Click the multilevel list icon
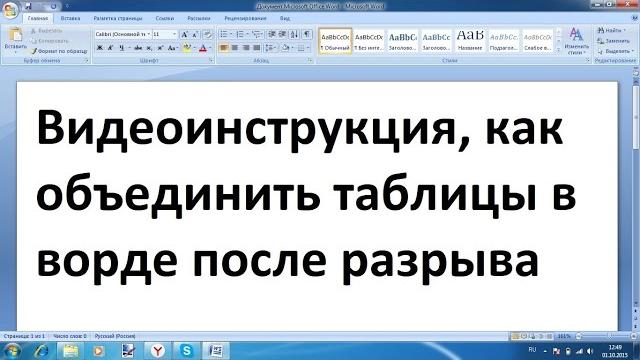640x360 pixels. [257, 34]
